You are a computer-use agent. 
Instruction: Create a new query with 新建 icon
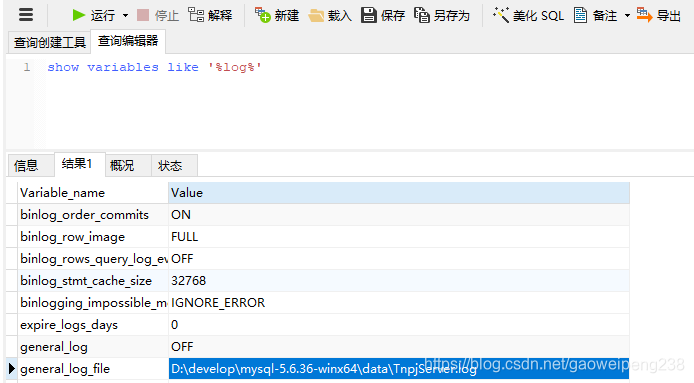pos(262,15)
